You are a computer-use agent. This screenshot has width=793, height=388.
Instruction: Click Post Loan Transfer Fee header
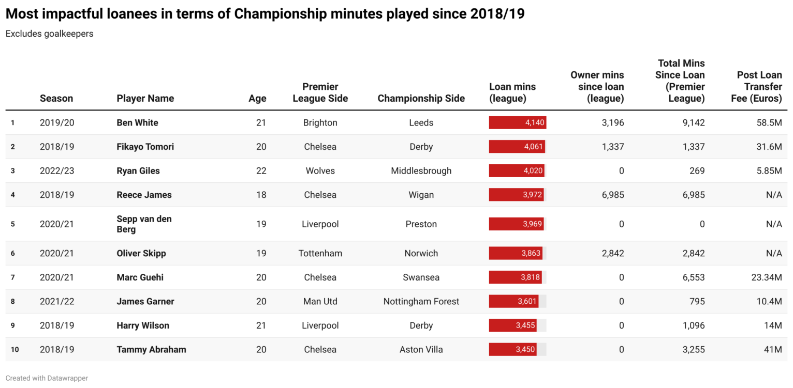click(757, 87)
